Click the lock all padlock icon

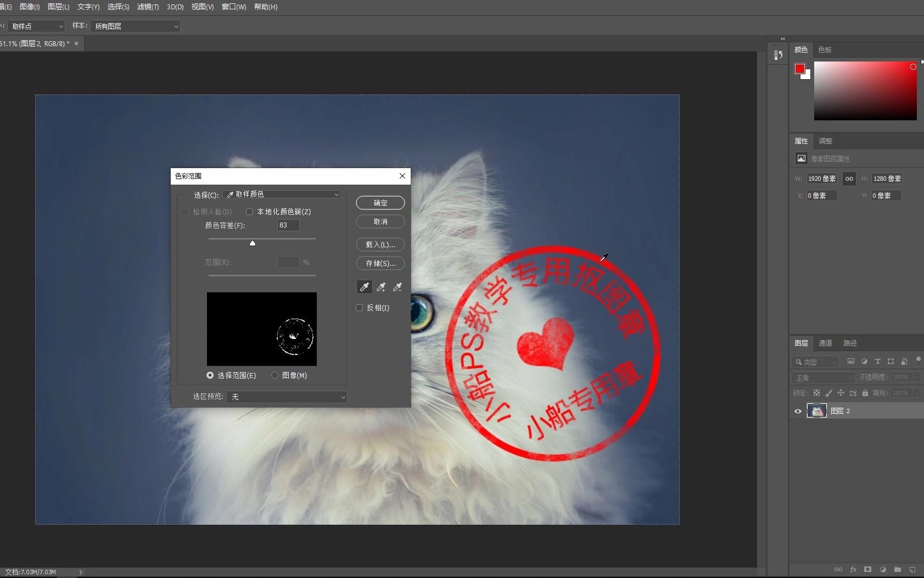coord(865,393)
